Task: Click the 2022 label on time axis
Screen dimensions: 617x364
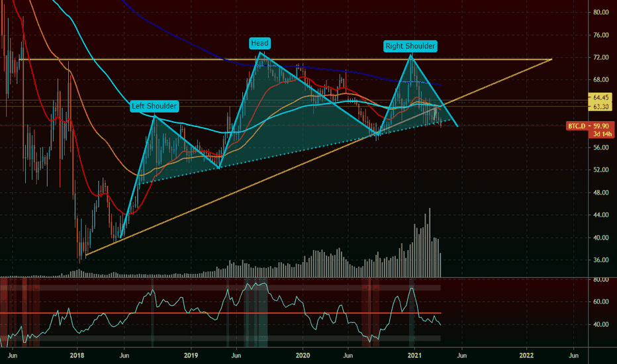Action: [526, 355]
